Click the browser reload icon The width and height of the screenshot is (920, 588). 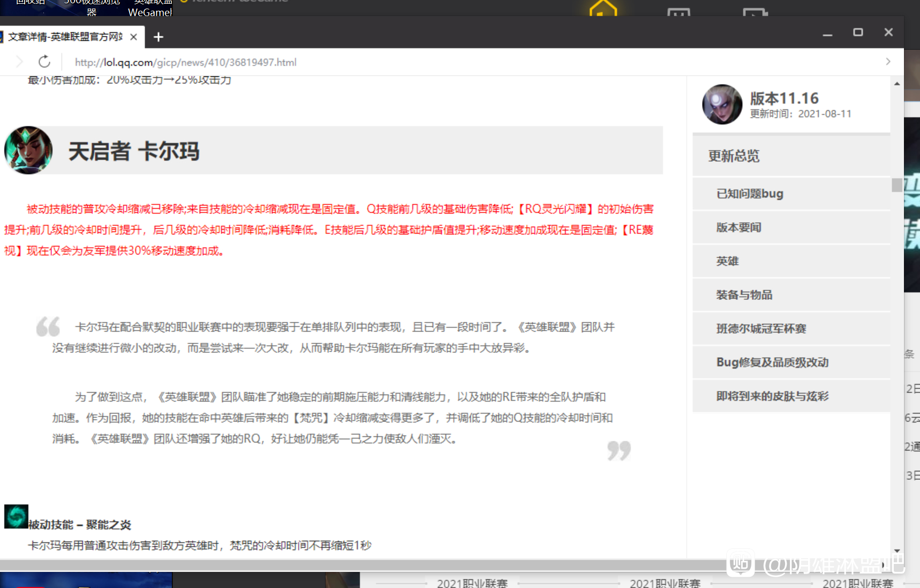click(x=44, y=62)
